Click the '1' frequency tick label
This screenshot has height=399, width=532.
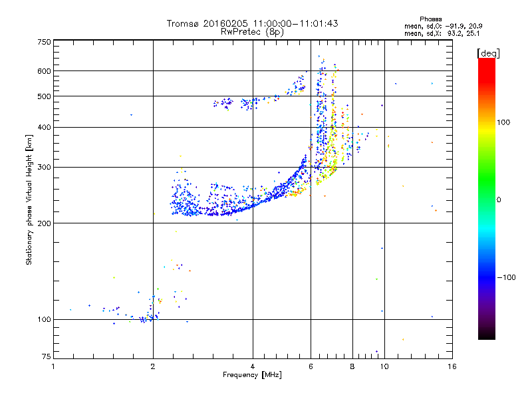[x=53, y=366]
